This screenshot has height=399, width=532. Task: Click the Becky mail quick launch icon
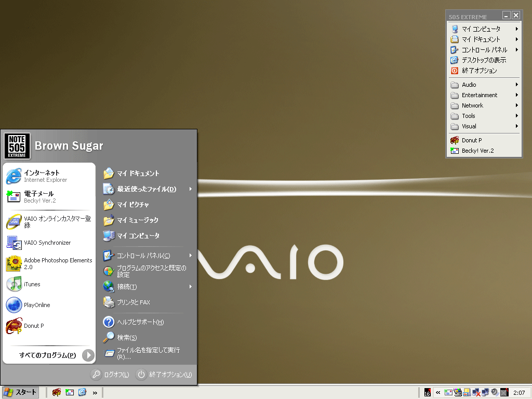(70, 393)
